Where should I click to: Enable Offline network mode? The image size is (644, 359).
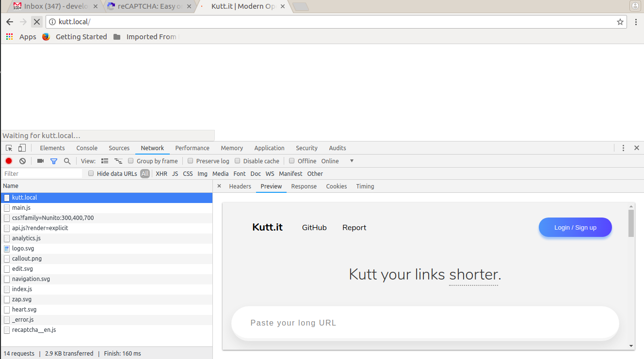[x=291, y=160]
